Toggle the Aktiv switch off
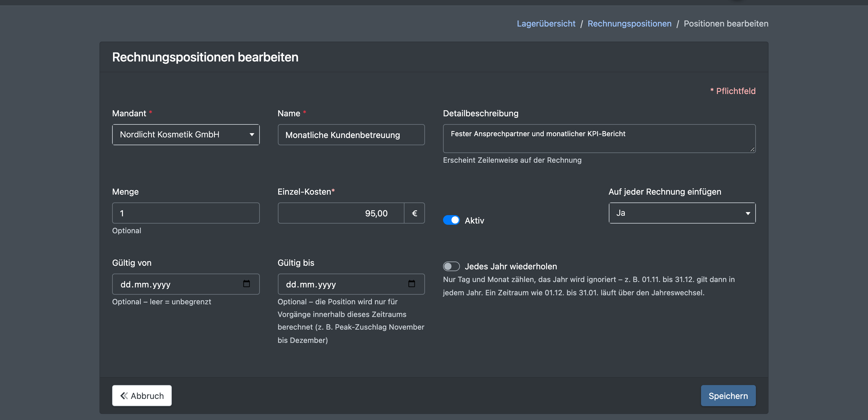This screenshot has height=420, width=868. click(x=451, y=220)
